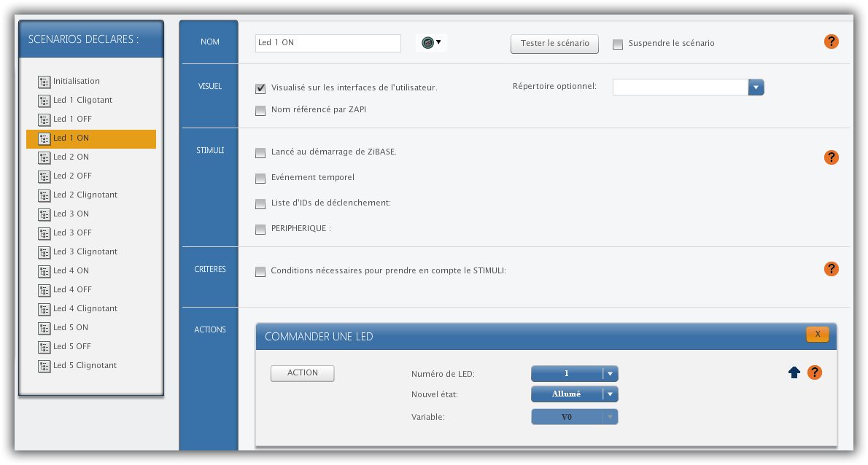Open the Led 5 OFF scenario
Screen dimensions: 868x465
[x=72, y=347]
